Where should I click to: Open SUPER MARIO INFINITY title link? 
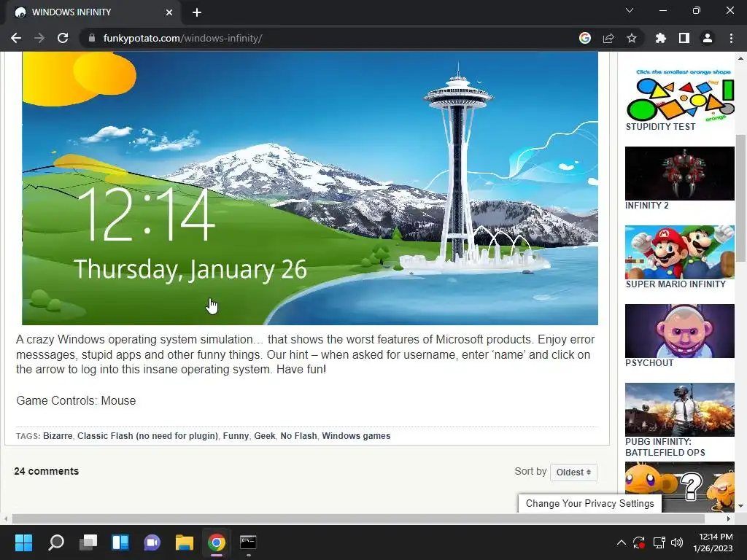[676, 284]
